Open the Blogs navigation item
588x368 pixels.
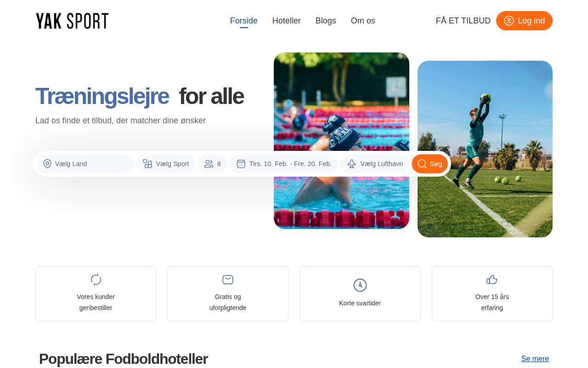[326, 21]
